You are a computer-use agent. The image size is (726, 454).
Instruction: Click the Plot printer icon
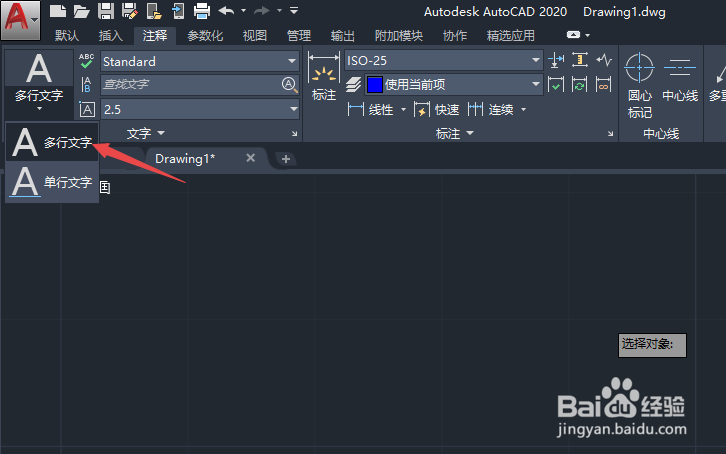pos(202,11)
